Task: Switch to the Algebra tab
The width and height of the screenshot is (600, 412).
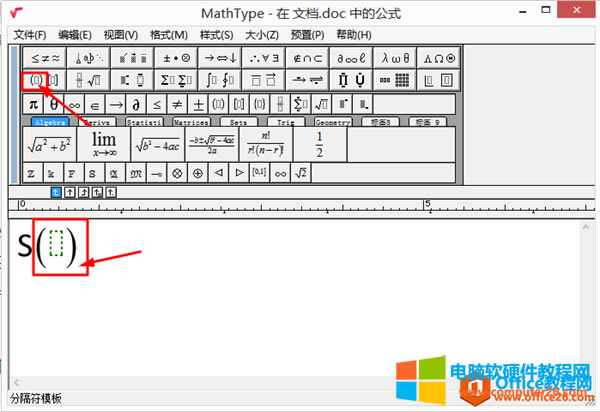Action: pos(50,122)
